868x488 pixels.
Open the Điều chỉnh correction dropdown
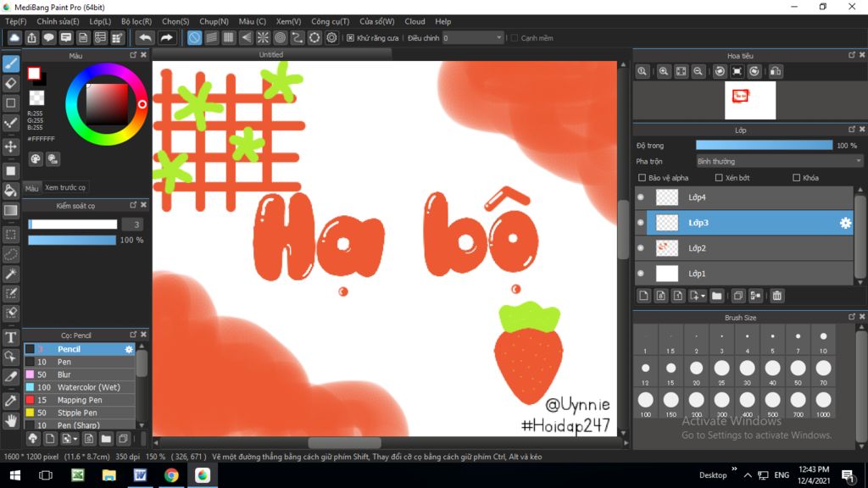(x=473, y=37)
